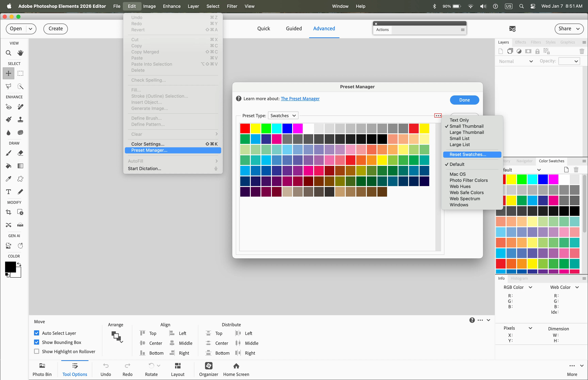Swap foreground and background colors
The width and height of the screenshot is (588, 380).
[19, 264]
